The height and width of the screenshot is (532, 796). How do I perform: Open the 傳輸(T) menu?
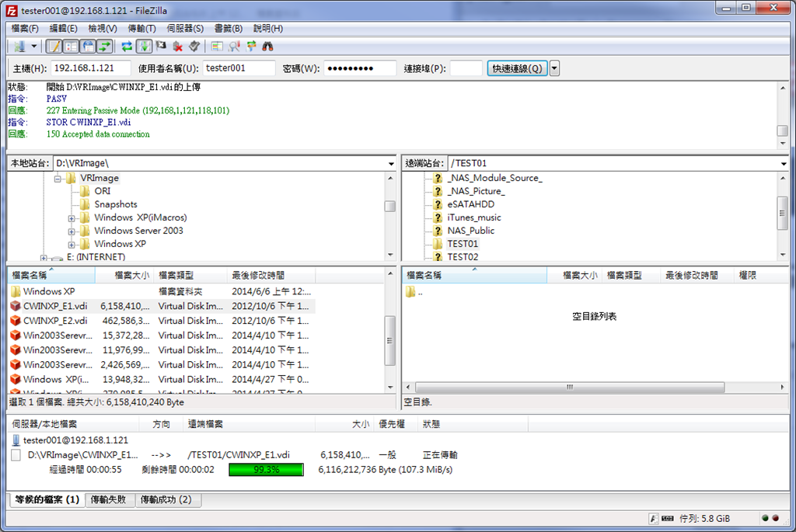(x=141, y=29)
